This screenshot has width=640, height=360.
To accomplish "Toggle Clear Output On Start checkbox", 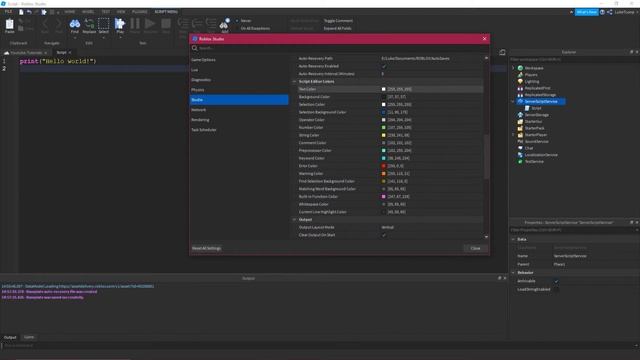I will [x=384, y=235].
